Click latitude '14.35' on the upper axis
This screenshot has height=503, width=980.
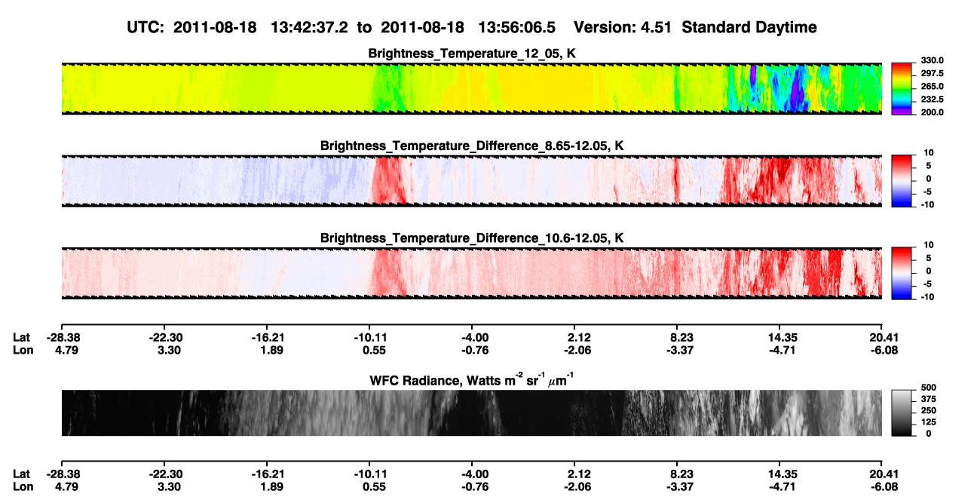tap(782, 338)
